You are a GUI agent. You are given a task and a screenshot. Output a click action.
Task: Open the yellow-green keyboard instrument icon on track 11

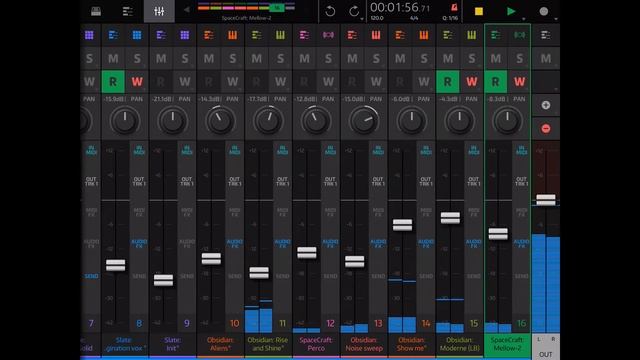280,35
